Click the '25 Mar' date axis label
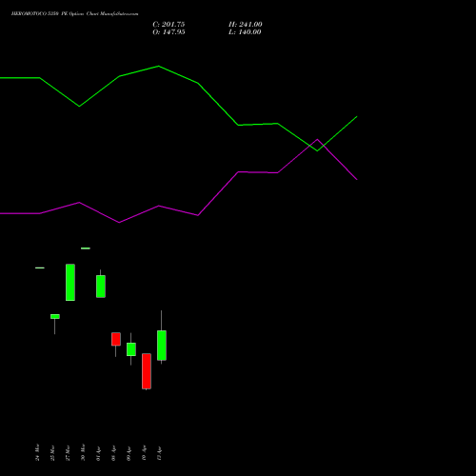Image resolution: width=476 pixels, height=476 pixels. click(52, 453)
